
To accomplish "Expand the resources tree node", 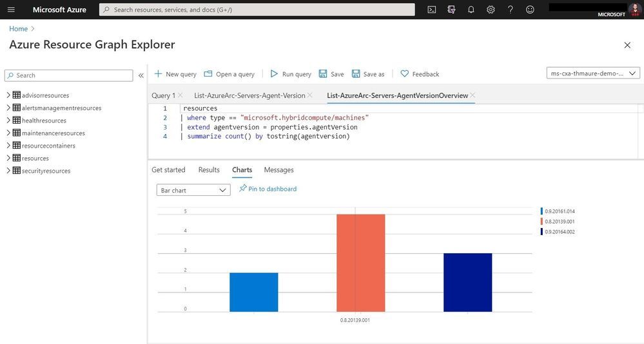I will pyautogui.click(x=8, y=158).
